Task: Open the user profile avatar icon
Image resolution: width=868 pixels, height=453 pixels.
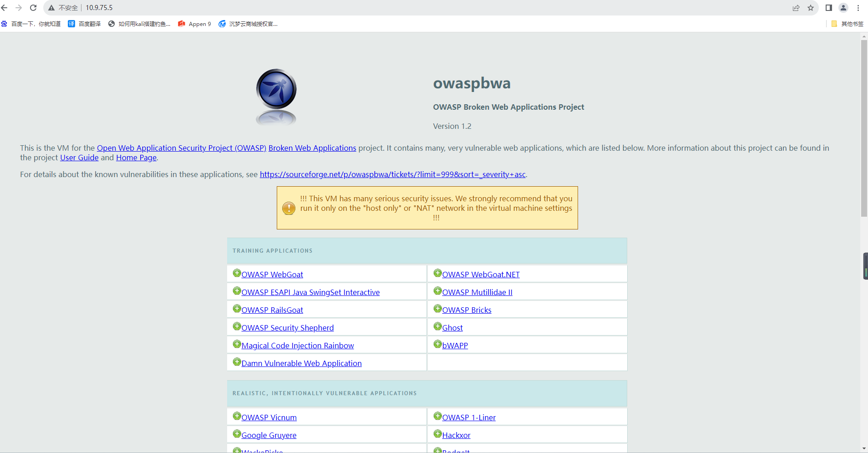Action: (x=843, y=8)
